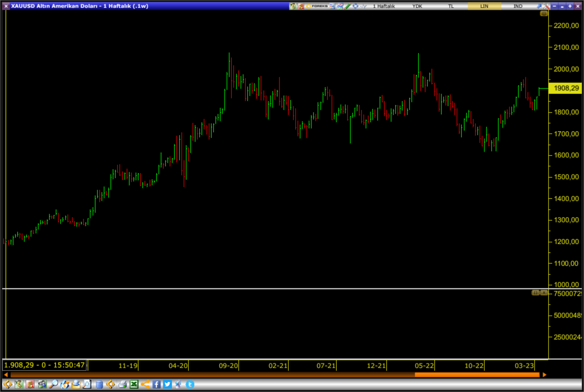Toggle the LIN linear scale mode
This screenshot has width=584, height=392.
tap(484, 6)
